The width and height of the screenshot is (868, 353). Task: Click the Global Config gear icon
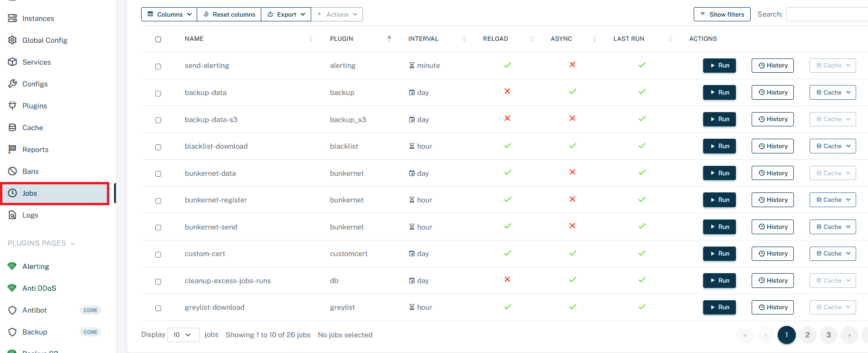(12, 40)
